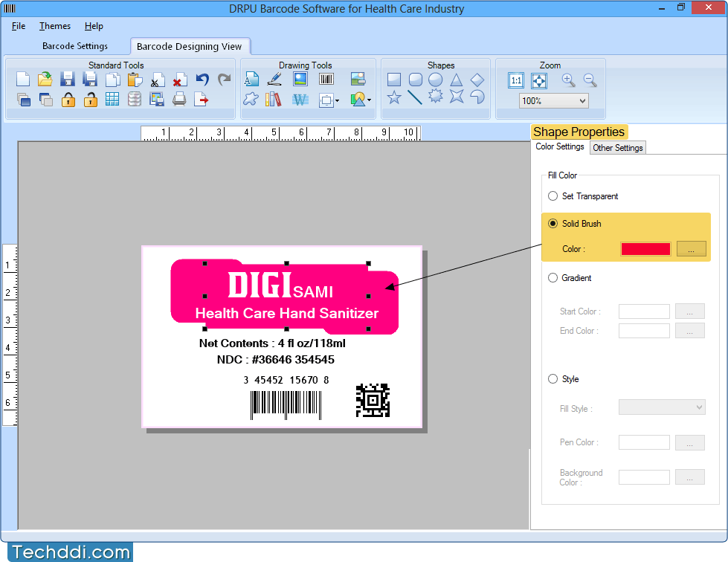Expand the frame tool dropdown arrow
Viewport: 728px width, 562px height.
[x=337, y=100]
